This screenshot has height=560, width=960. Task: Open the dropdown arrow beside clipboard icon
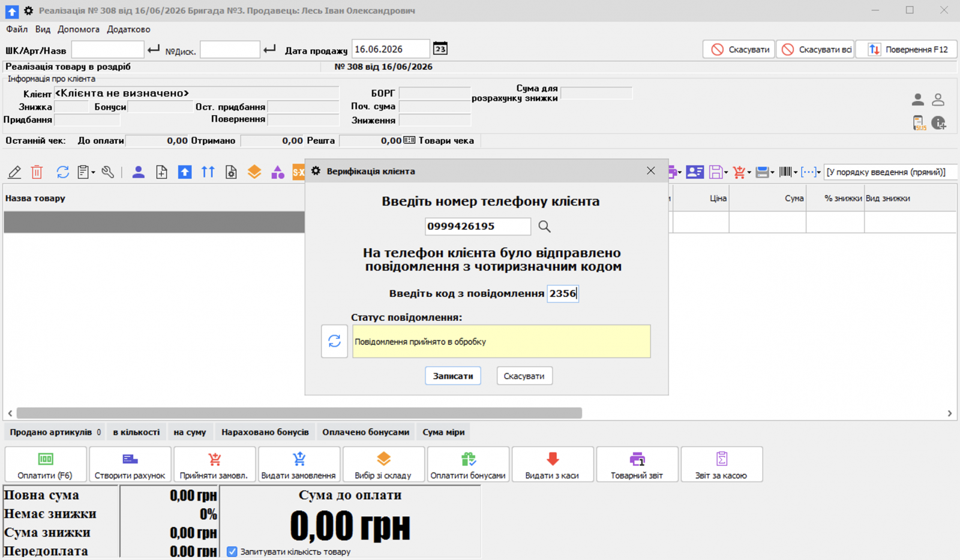point(93,173)
